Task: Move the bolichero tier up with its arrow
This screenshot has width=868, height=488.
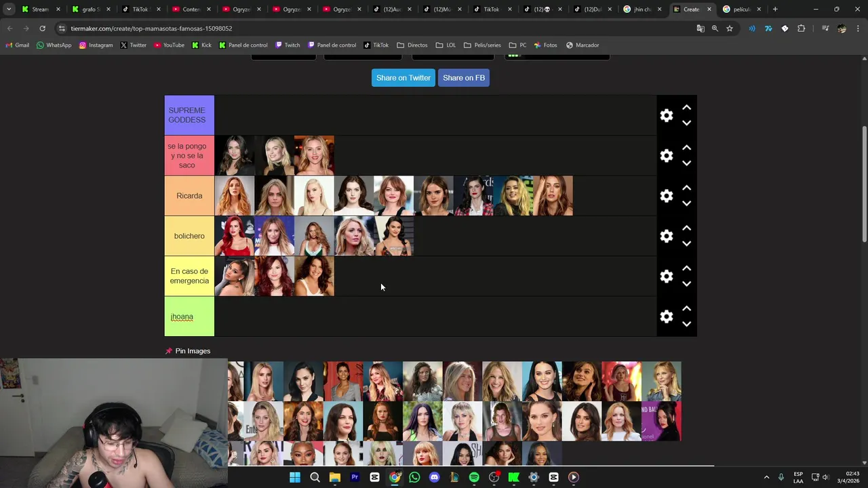Action: [686, 228]
